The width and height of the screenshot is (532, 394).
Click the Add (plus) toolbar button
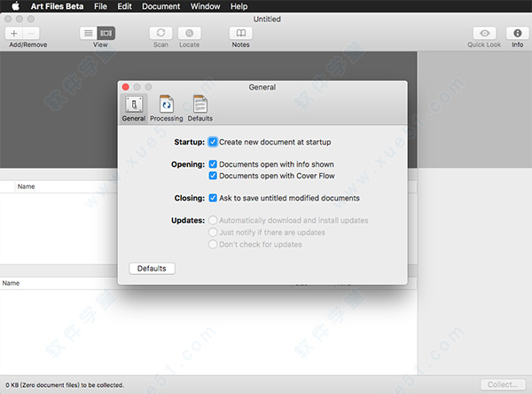(x=14, y=34)
